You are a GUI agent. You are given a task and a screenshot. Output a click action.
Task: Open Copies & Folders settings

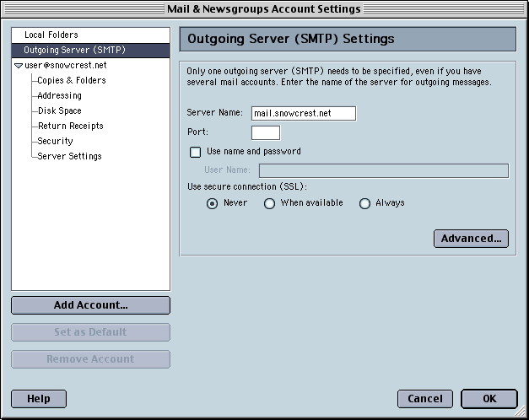72,80
